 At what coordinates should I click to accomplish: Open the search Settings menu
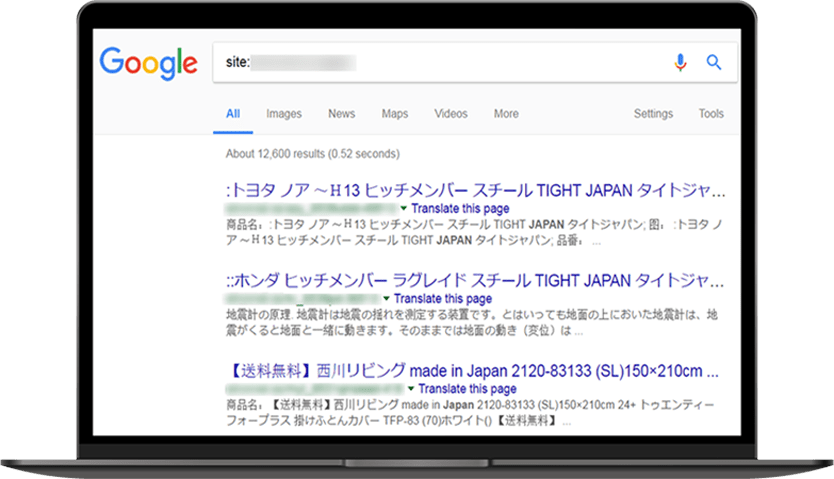[653, 114]
